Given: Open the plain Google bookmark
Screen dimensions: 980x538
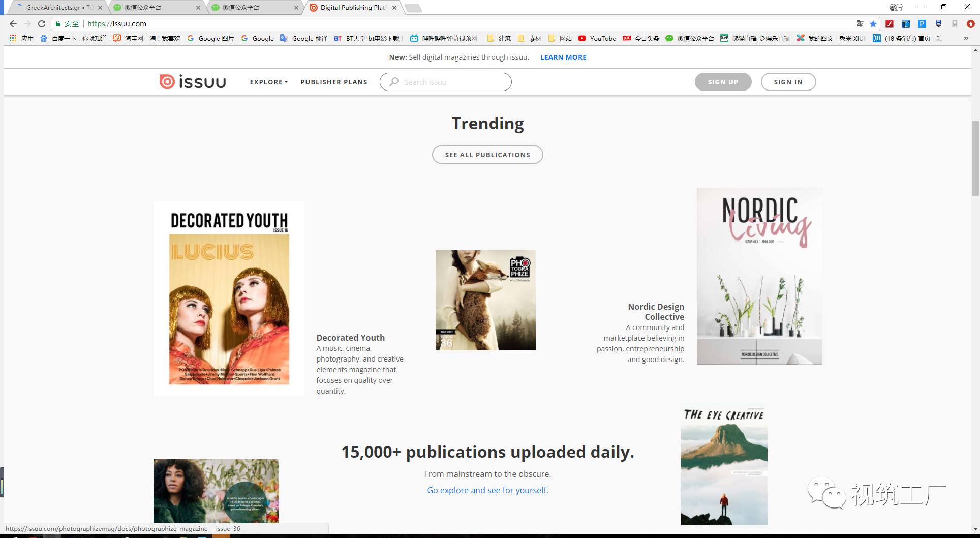Looking at the screenshot, I should click(257, 38).
